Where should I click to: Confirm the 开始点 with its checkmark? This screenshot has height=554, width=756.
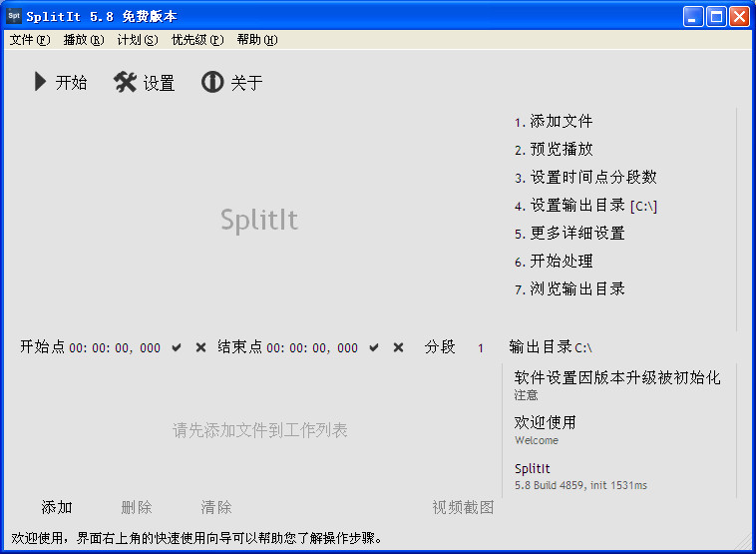pyautogui.click(x=177, y=347)
